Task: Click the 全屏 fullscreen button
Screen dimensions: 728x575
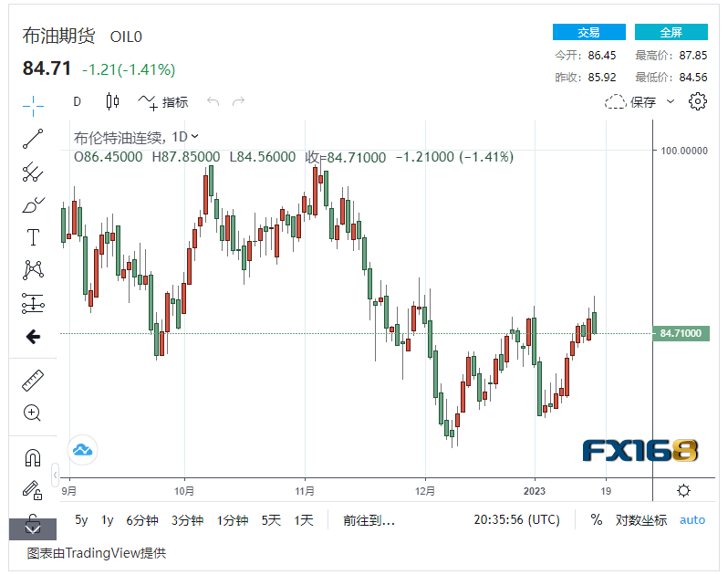Action: point(671,32)
